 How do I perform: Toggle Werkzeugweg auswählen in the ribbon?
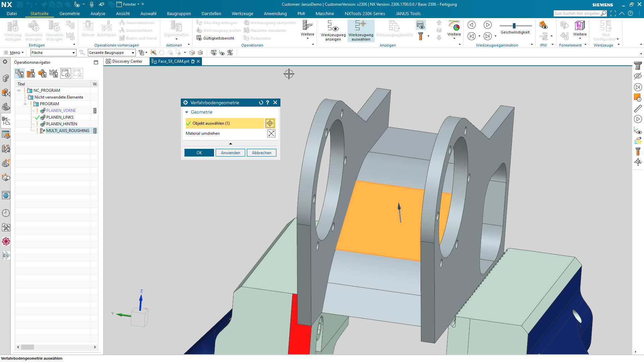pos(361,30)
